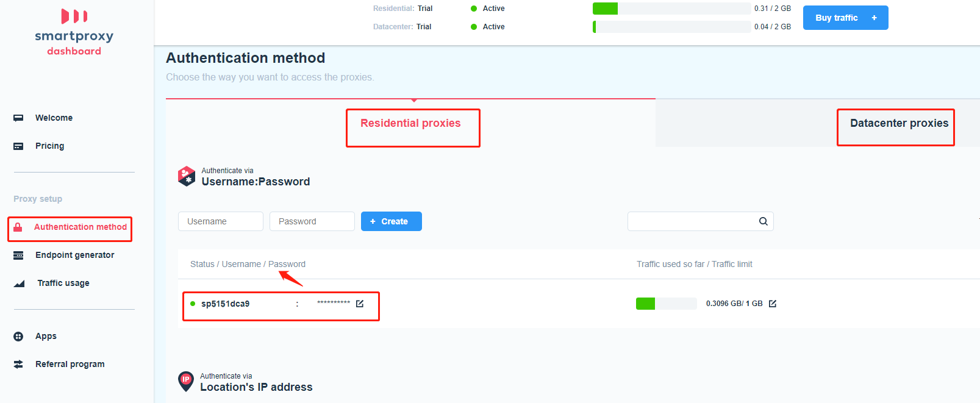Select Authentication method menu item
This screenshot has width=980, height=403.
pos(80,227)
